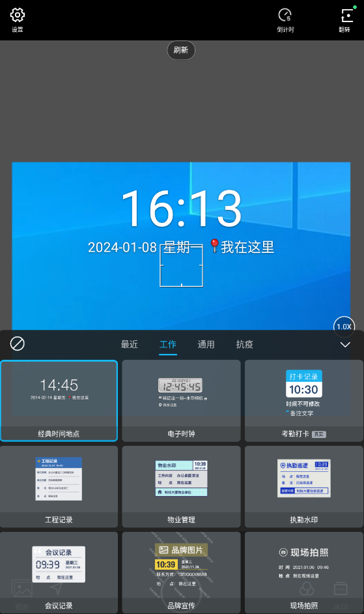
Task: Select the 经典时间地点 watermark template
Action: (59, 401)
